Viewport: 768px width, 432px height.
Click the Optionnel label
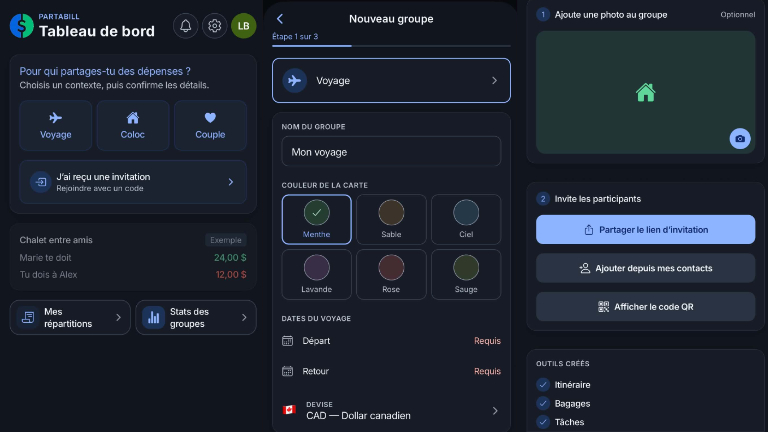737,15
